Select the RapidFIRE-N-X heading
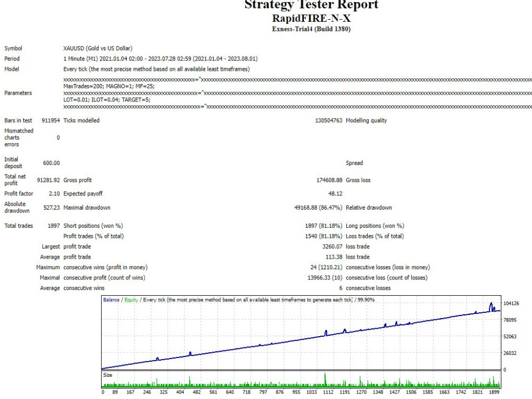The width and height of the screenshot is (532, 399). pyautogui.click(x=311, y=18)
